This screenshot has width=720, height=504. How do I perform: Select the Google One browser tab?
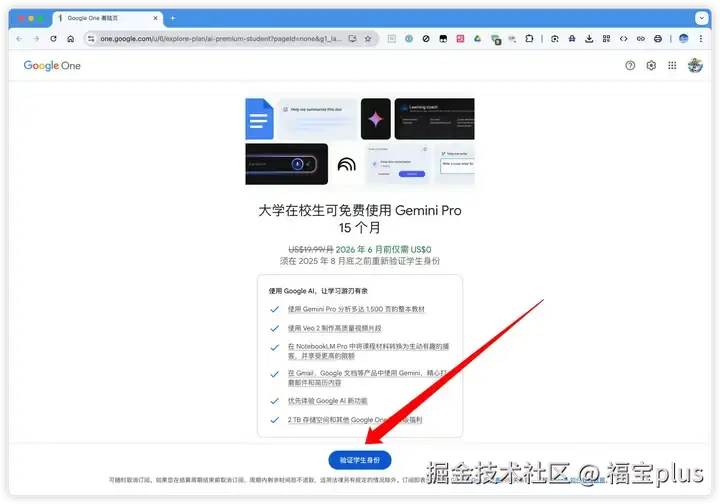point(108,18)
